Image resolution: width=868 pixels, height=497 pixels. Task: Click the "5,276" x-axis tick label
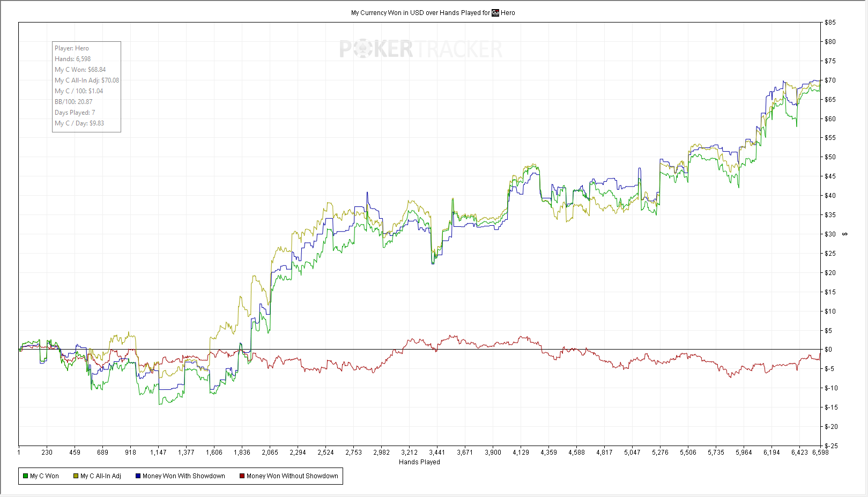(661, 453)
